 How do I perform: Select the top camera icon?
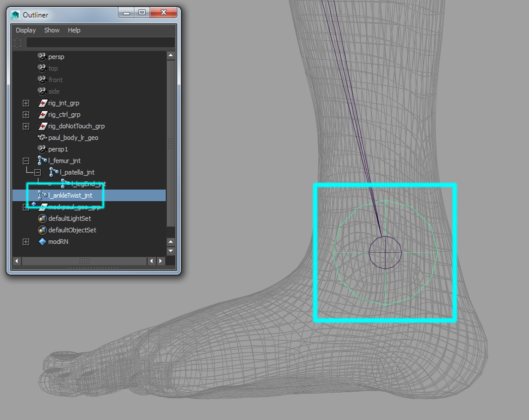point(42,68)
